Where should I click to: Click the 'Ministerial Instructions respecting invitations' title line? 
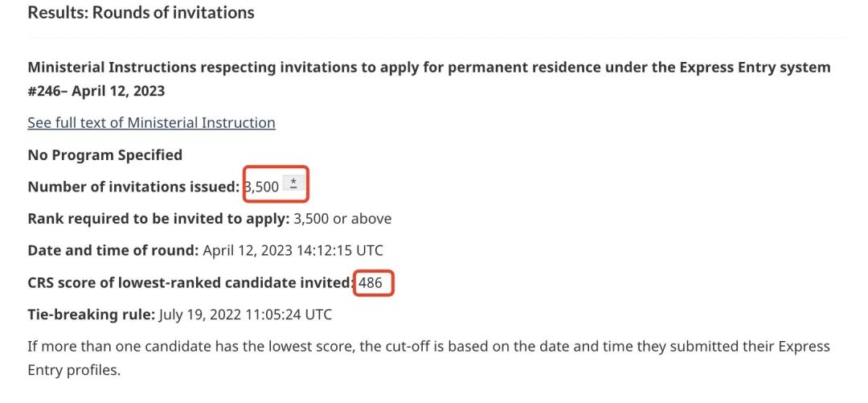321,67
